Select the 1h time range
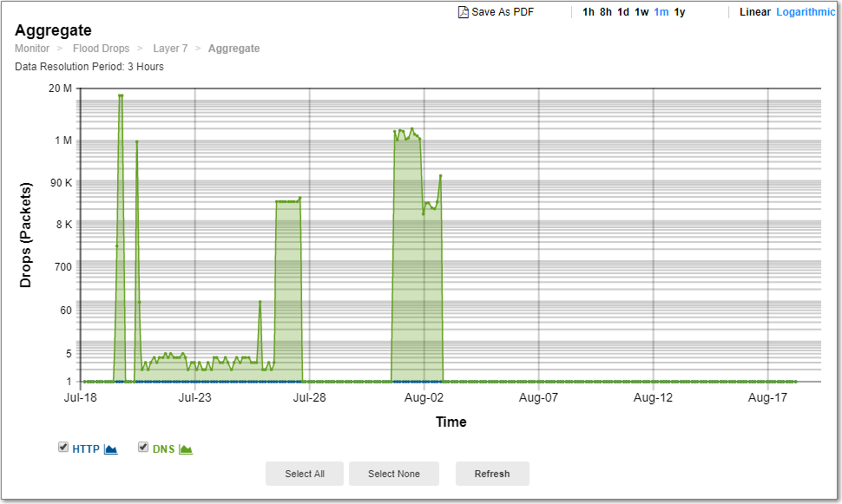Viewport: 842px width, 504px height. [x=589, y=12]
